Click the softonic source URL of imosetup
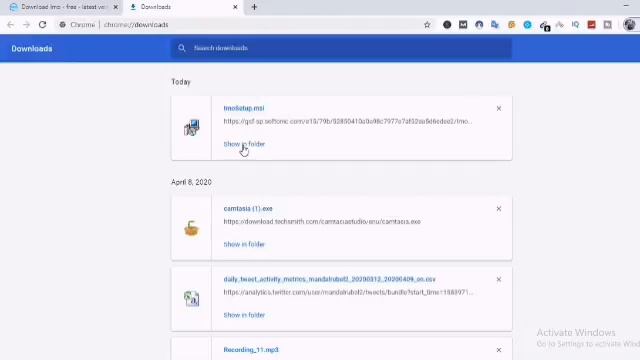Viewport: 640px width, 360px height. tap(348, 121)
